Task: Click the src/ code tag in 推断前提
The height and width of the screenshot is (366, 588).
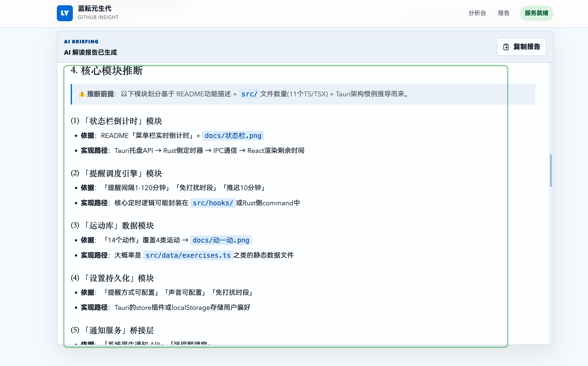Action: click(x=249, y=94)
